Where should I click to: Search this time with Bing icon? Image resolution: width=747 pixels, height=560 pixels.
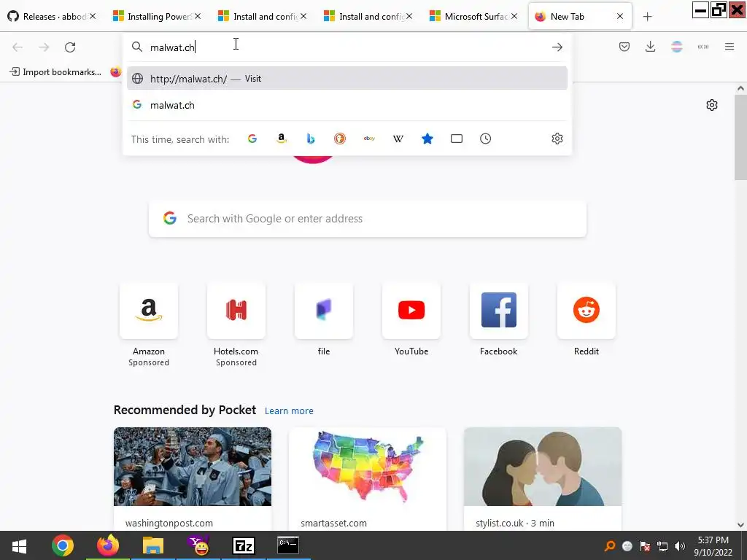click(x=311, y=139)
